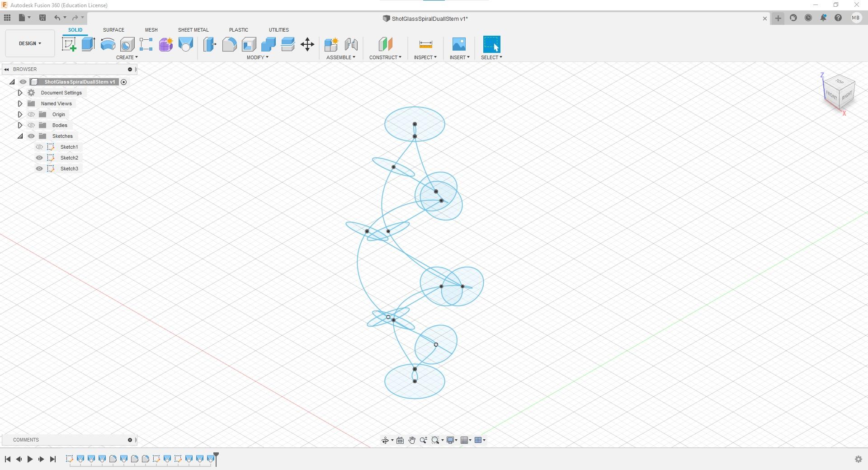Viewport: 868px width, 470px height.
Task: Open the MODIFY dropdown menu
Action: (x=257, y=57)
